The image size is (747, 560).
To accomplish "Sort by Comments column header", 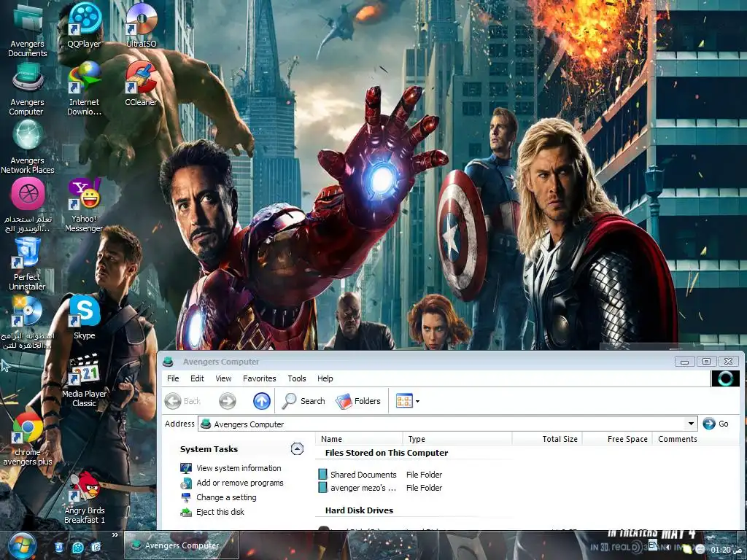I will (678, 438).
